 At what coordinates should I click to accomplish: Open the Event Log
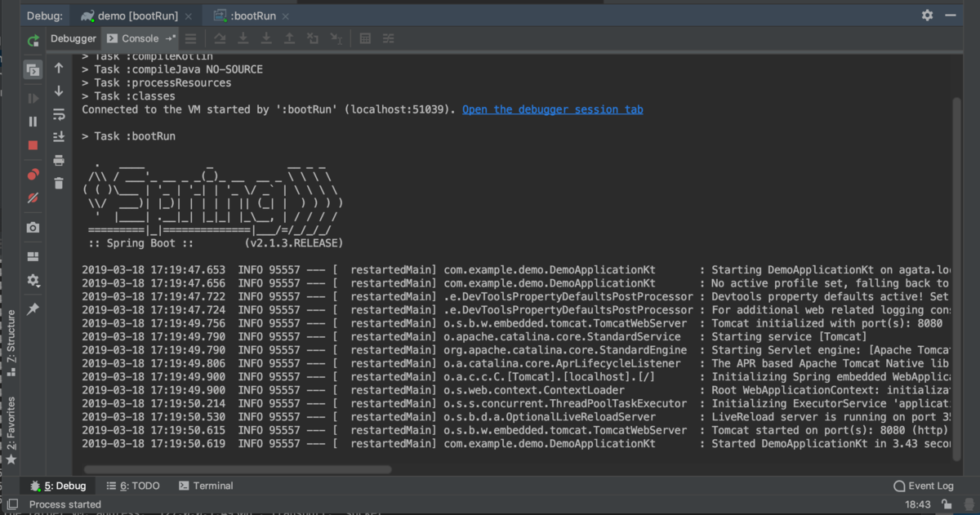pyautogui.click(x=924, y=486)
